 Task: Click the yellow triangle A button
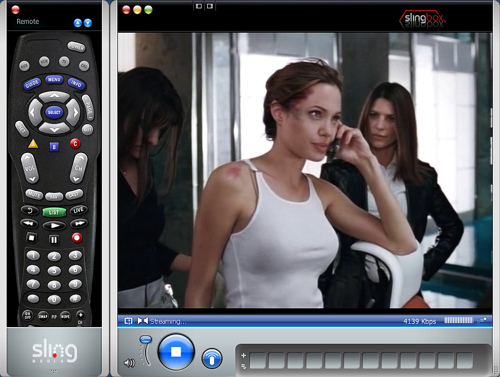[33, 144]
